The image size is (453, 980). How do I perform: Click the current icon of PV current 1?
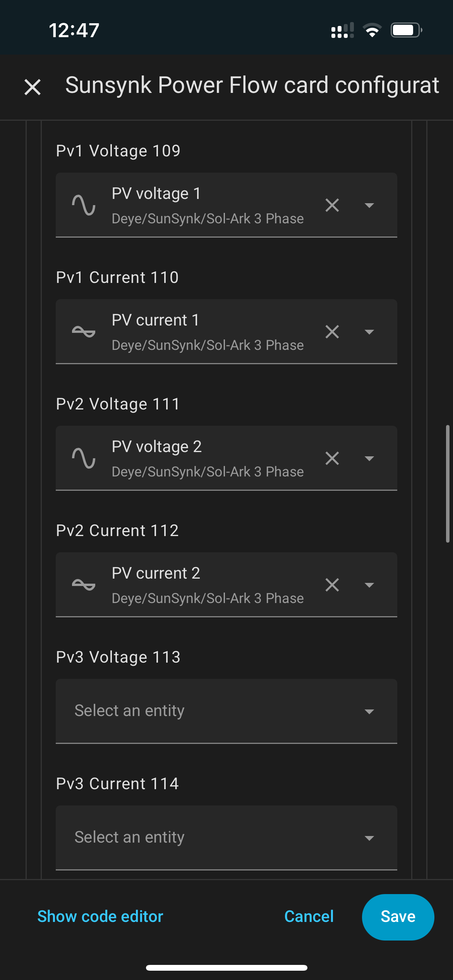coord(84,332)
